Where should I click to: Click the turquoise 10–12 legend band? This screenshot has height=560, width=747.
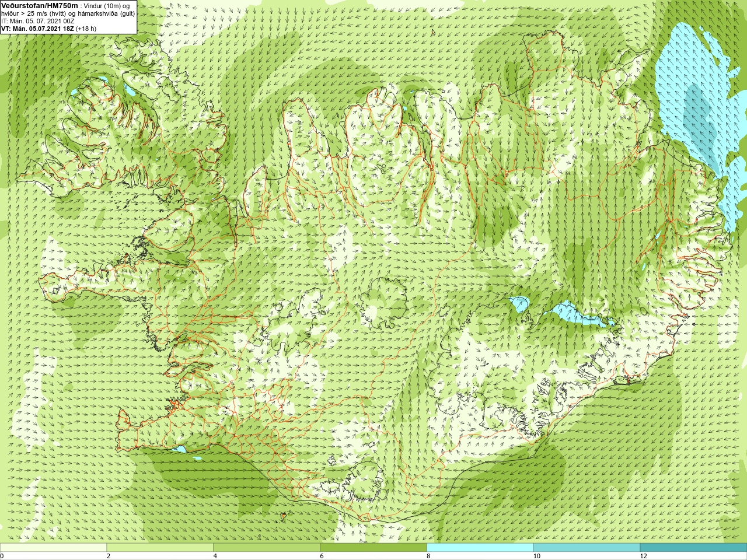pyautogui.click(x=587, y=548)
